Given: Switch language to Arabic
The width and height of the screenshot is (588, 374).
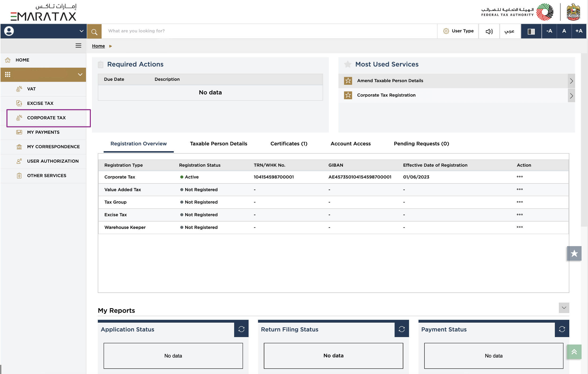Looking at the screenshot, I should pyautogui.click(x=509, y=31).
